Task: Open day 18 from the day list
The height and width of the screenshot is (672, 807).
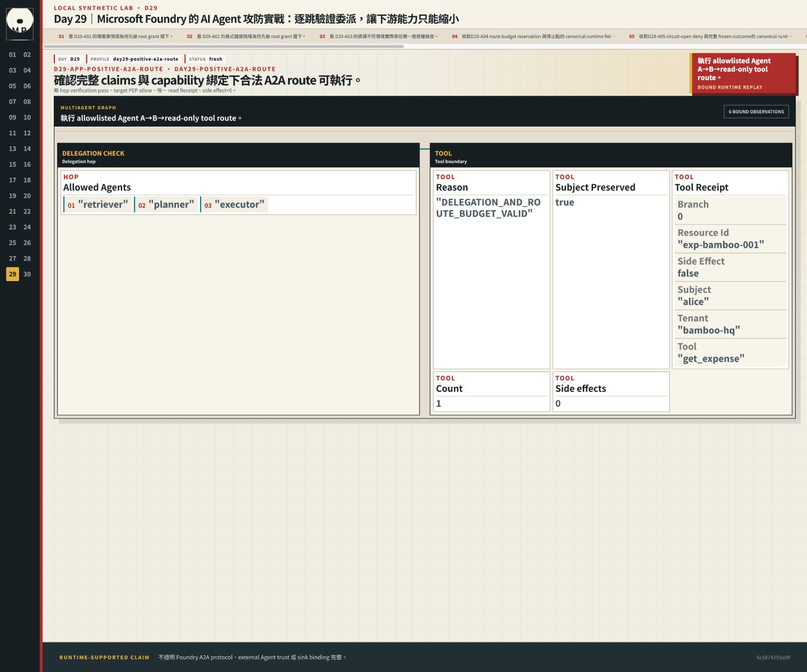Action: point(27,180)
